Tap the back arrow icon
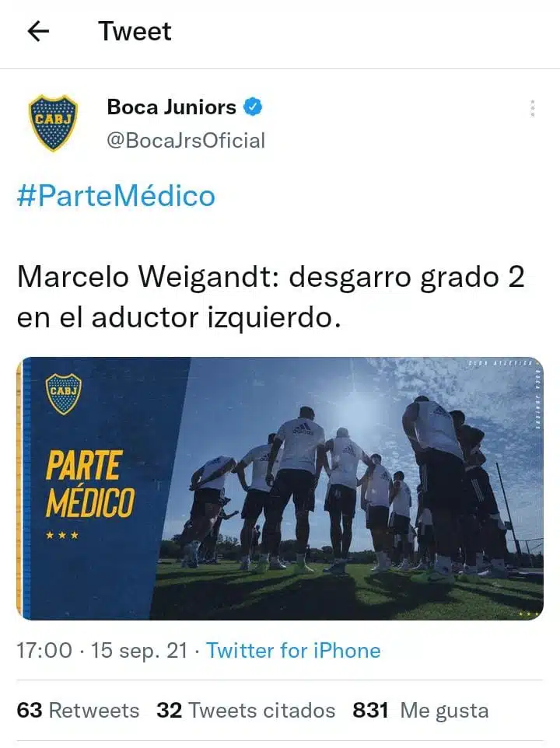 click(x=38, y=31)
